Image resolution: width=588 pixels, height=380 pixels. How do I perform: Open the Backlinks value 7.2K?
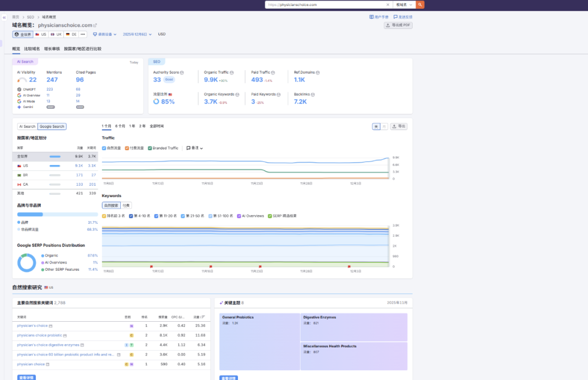(301, 102)
